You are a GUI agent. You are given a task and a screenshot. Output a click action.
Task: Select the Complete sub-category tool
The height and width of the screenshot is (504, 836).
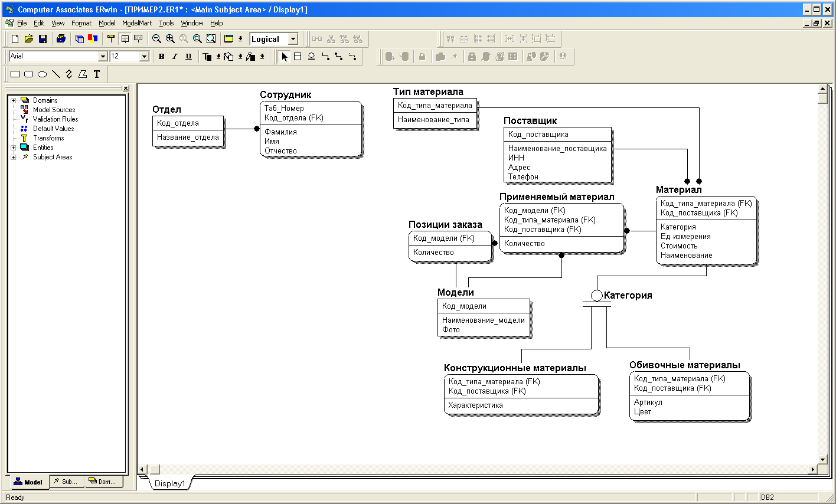311,57
